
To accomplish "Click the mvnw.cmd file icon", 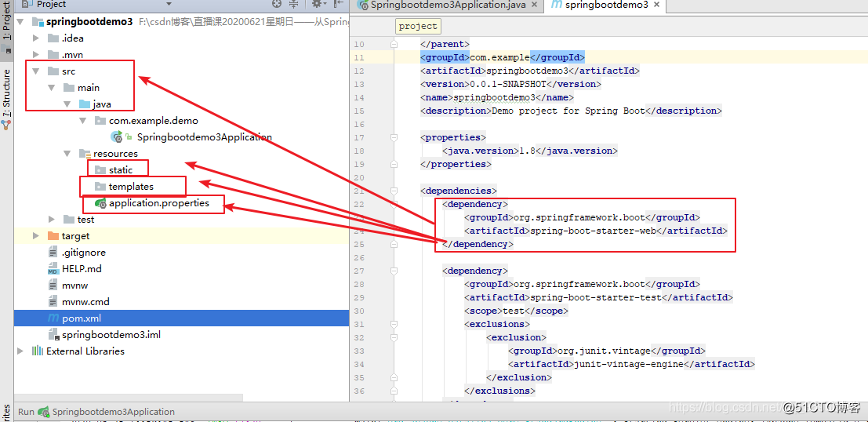I will [53, 302].
